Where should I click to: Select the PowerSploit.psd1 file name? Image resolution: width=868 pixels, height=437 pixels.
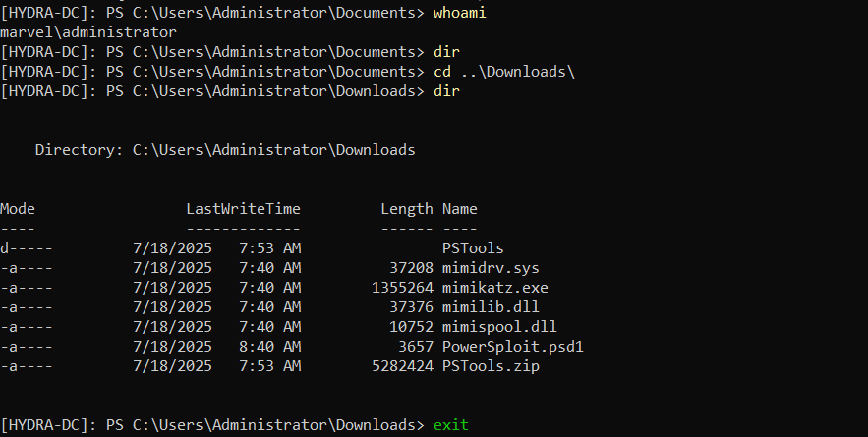pos(512,347)
